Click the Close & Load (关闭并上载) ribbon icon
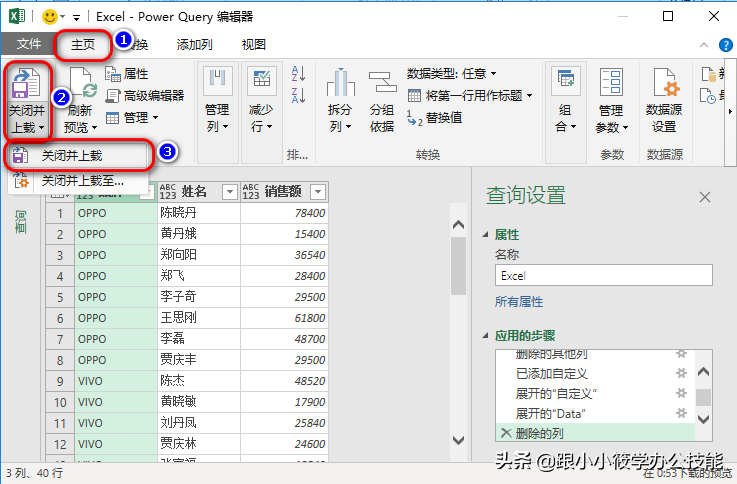The width and height of the screenshot is (737, 484). point(26,84)
